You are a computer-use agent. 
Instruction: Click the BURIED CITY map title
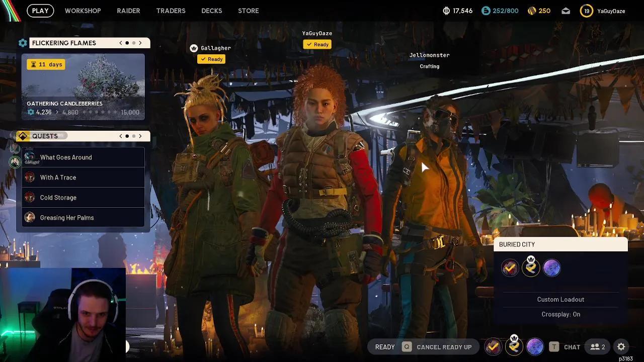coord(517,244)
